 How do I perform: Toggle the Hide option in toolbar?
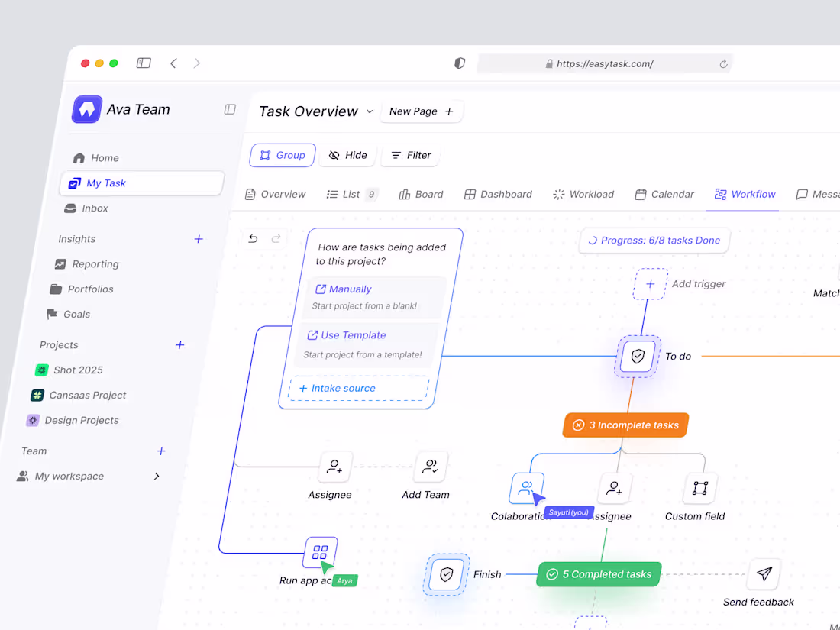(x=347, y=155)
